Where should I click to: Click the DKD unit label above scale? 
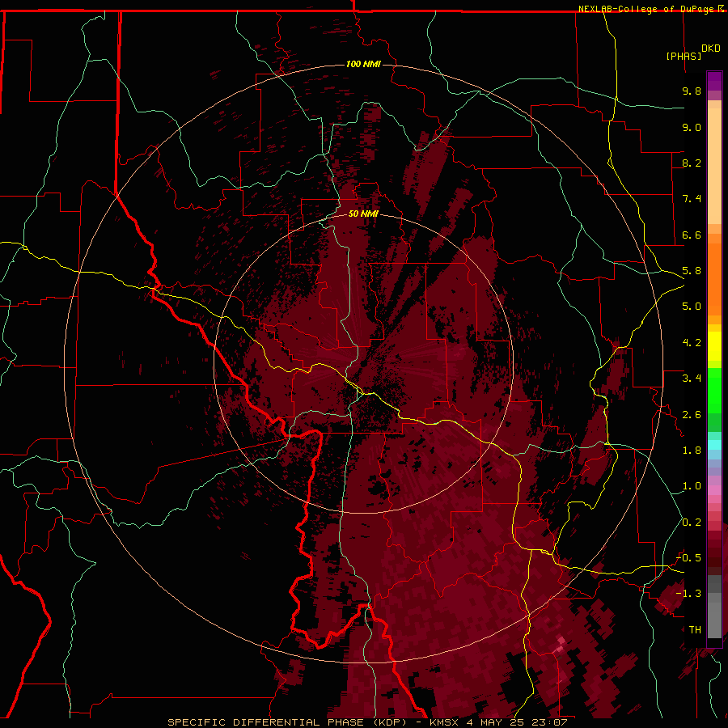click(x=710, y=49)
